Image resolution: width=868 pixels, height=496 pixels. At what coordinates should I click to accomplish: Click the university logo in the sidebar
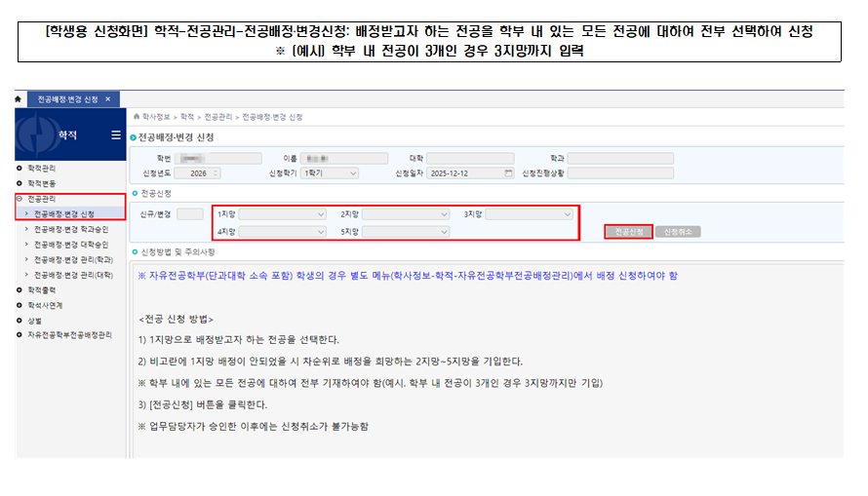coord(34,134)
